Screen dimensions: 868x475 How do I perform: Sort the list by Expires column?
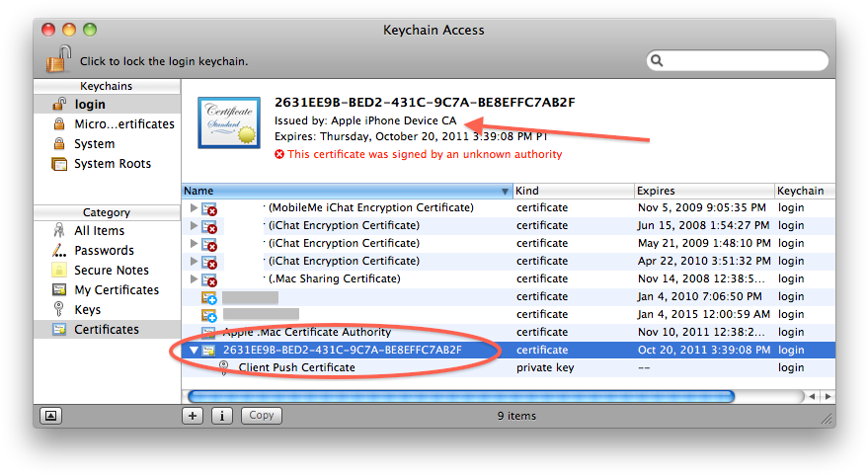tap(704, 191)
